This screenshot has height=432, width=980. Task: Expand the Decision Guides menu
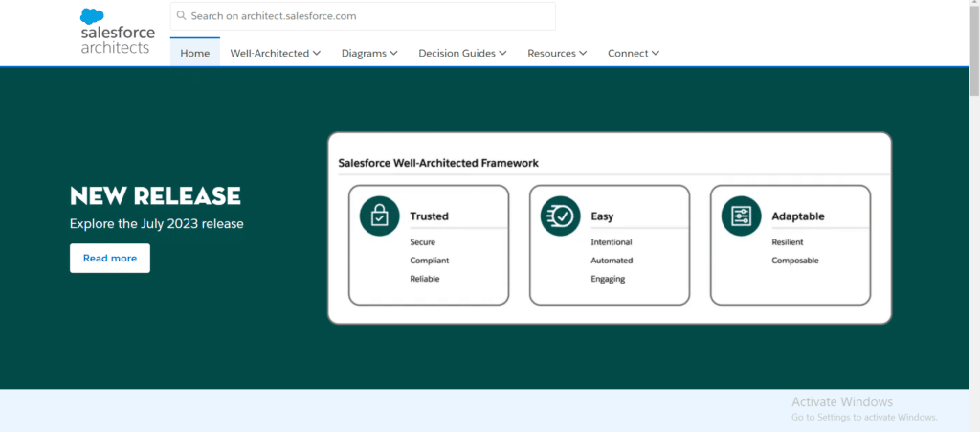462,53
